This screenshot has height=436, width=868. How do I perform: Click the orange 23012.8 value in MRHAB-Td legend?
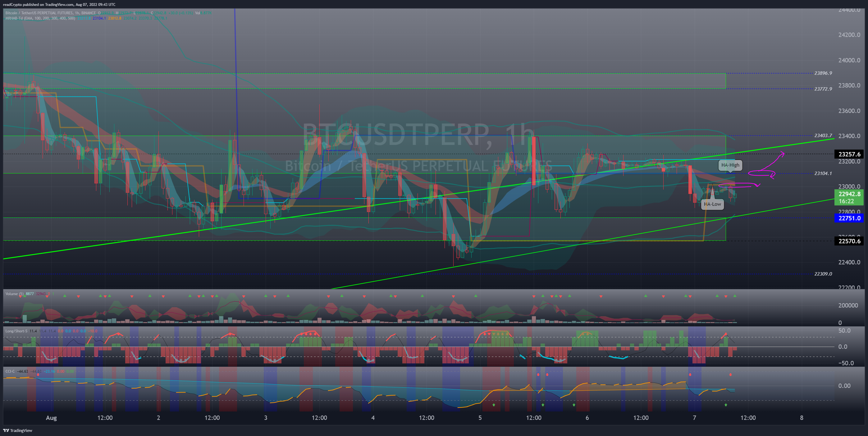pyautogui.click(x=115, y=18)
